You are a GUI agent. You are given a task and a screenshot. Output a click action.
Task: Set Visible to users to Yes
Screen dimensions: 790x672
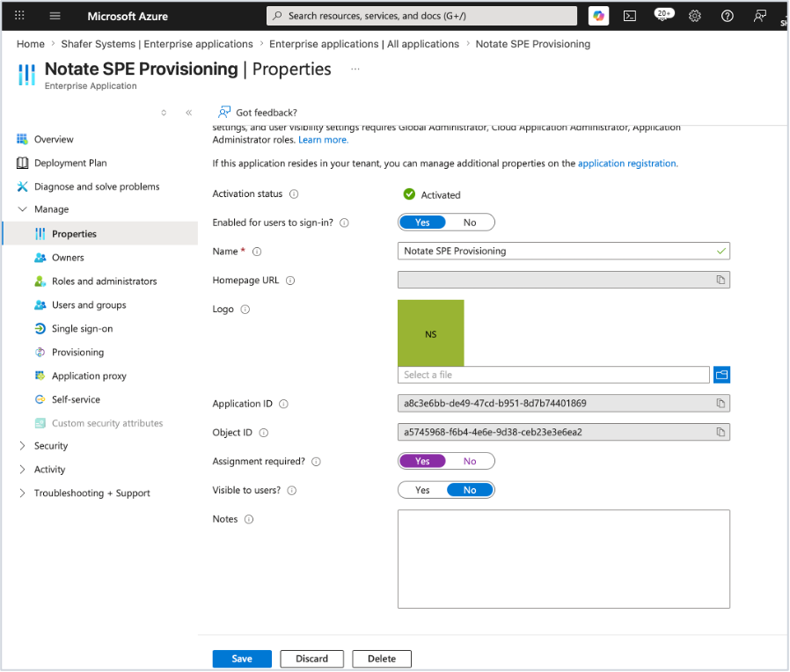tap(422, 490)
